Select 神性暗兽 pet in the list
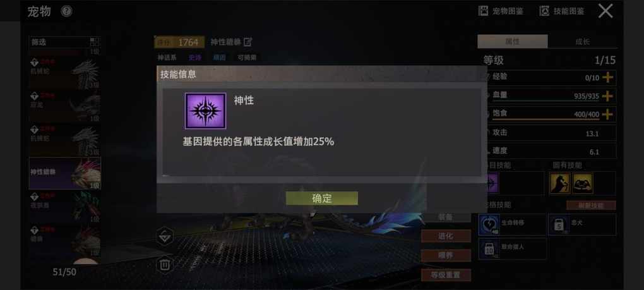 pyautogui.click(x=65, y=173)
